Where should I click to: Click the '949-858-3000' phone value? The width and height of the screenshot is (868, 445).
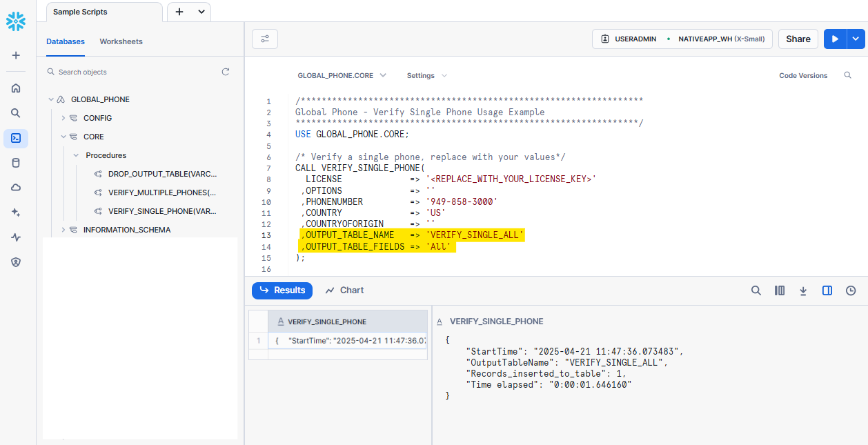462,201
